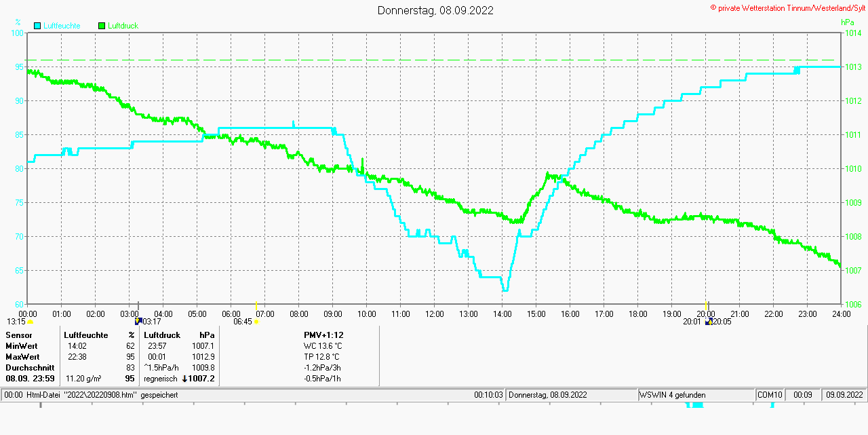Click the yellow sunset marker near 20:00
The image size is (868, 435).
[707, 305]
